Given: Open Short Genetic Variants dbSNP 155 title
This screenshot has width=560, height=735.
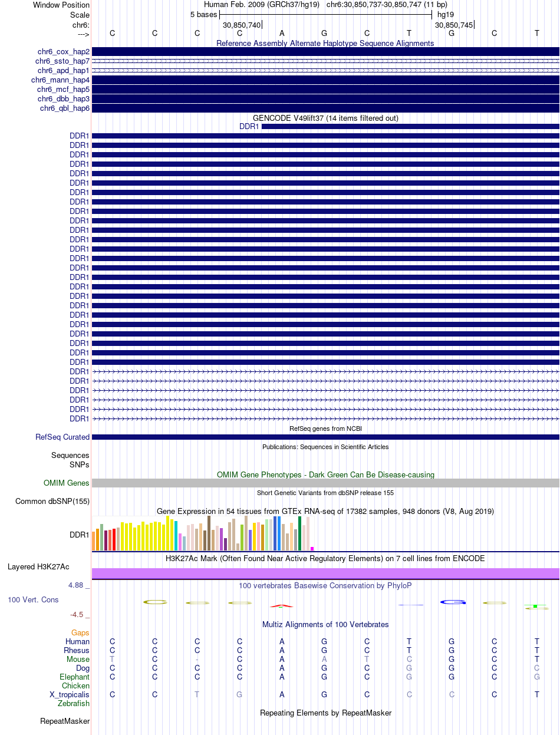Looking at the screenshot, I should (x=325, y=493).
